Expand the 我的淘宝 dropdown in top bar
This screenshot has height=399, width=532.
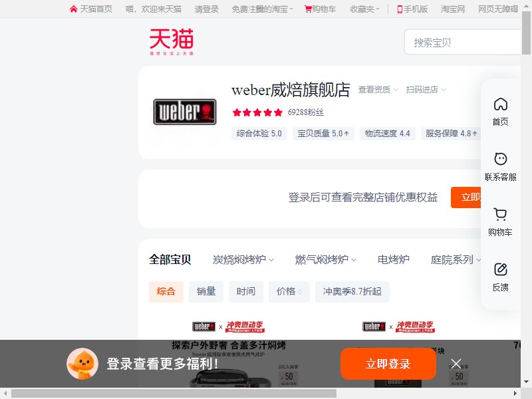coord(275,9)
